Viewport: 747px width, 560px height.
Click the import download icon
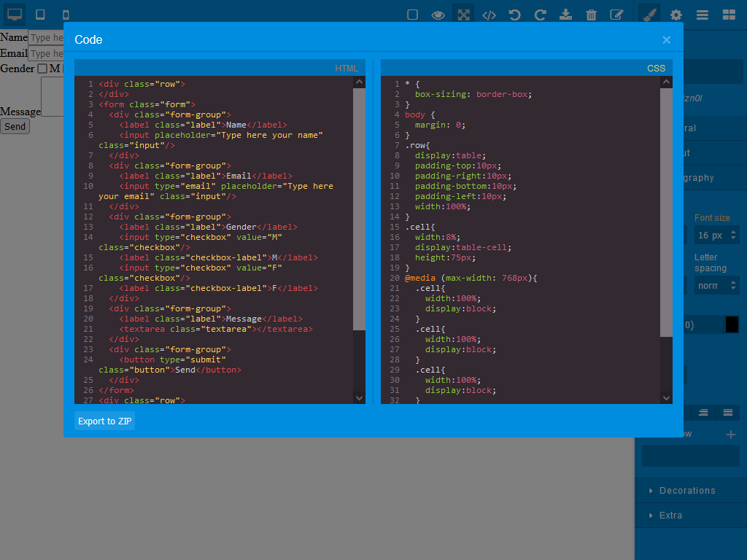coord(565,15)
